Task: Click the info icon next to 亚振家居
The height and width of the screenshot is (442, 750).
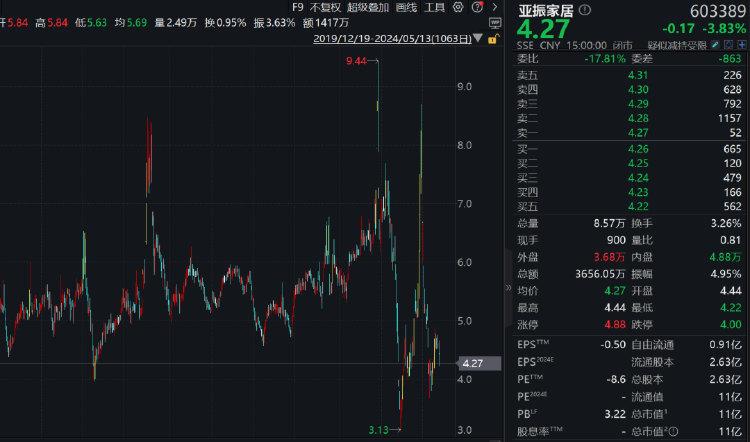Action: click(x=585, y=10)
